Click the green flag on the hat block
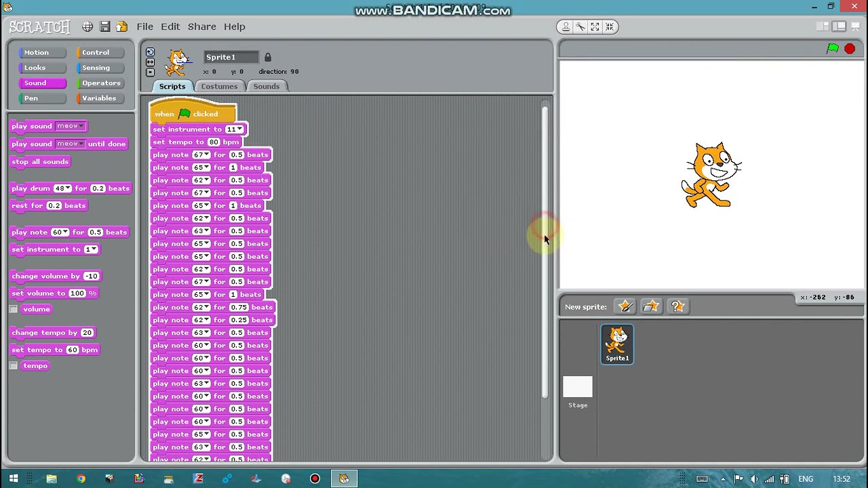This screenshot has width=868, height=488. (x=184, y=113)
